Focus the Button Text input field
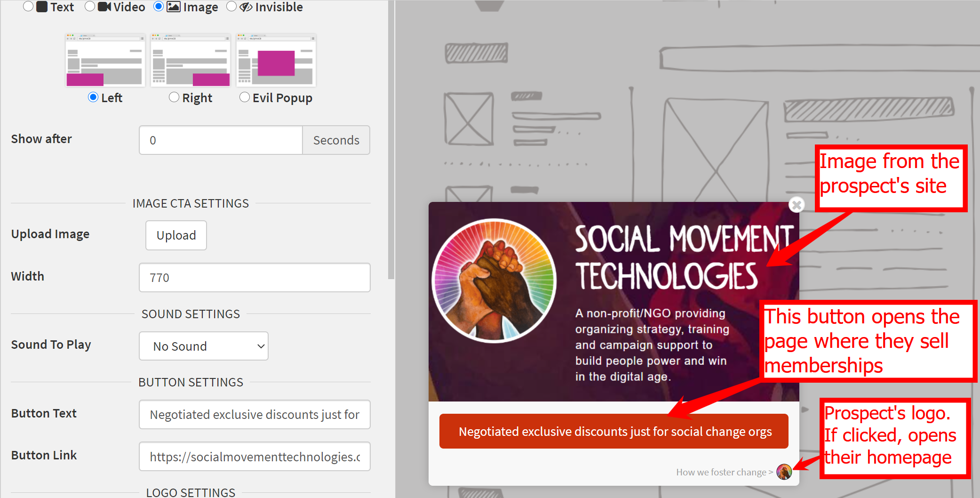 255,414
